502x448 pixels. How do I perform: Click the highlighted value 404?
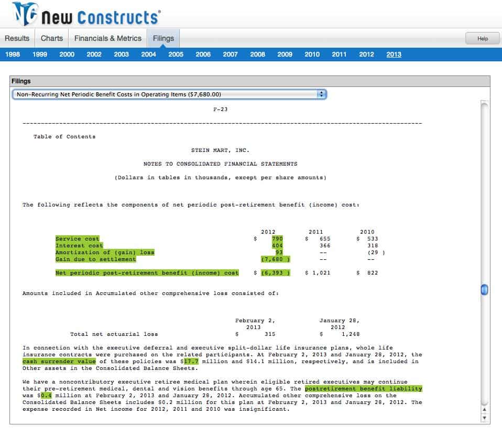point(277,246)
